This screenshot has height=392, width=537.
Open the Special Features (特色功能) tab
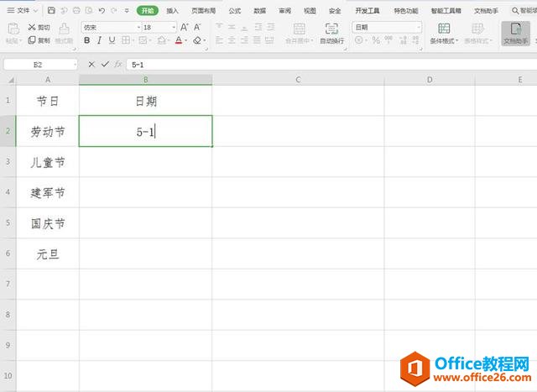(x=406, y=11)
